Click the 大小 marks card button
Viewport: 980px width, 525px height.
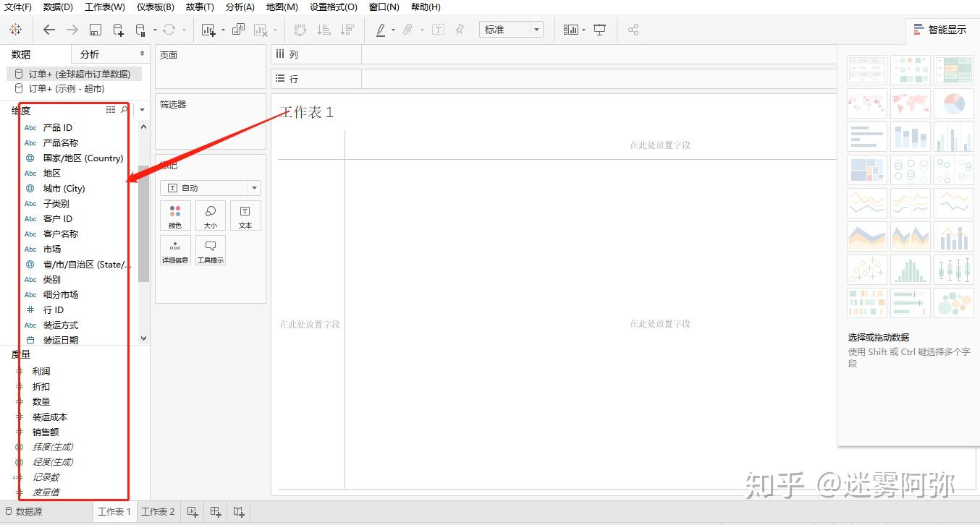tap(211, 216)
